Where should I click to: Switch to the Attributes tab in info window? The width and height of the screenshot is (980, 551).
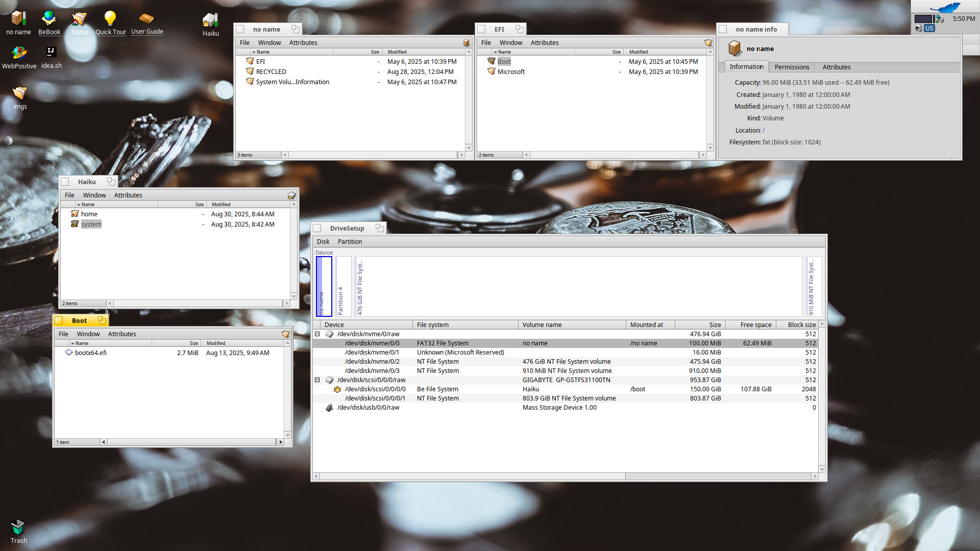(836, 67)
